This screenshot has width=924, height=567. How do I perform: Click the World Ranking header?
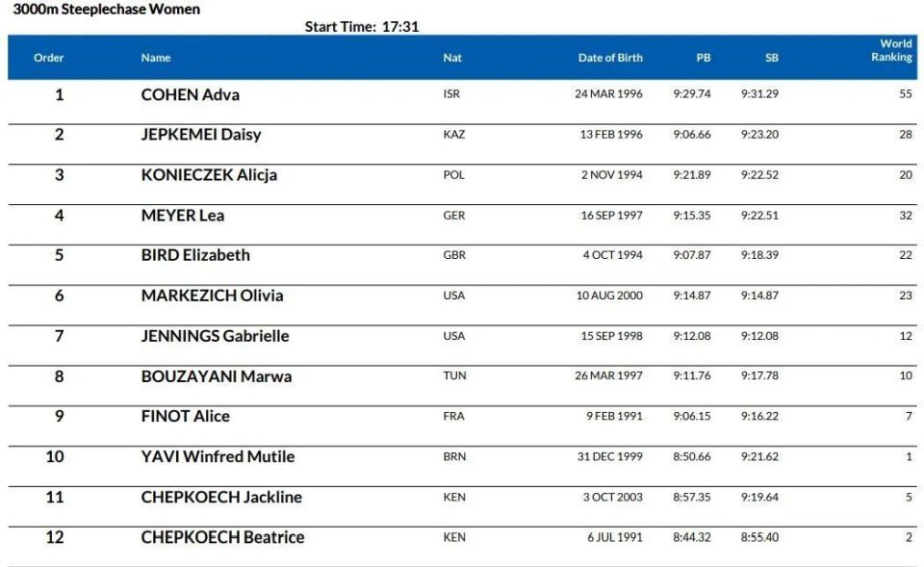[x=891, y=51]
